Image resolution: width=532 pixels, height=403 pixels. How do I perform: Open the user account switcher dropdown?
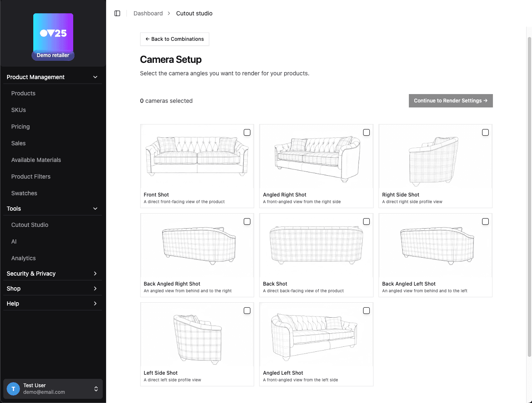pyautogui.click(x=96, y=389)
